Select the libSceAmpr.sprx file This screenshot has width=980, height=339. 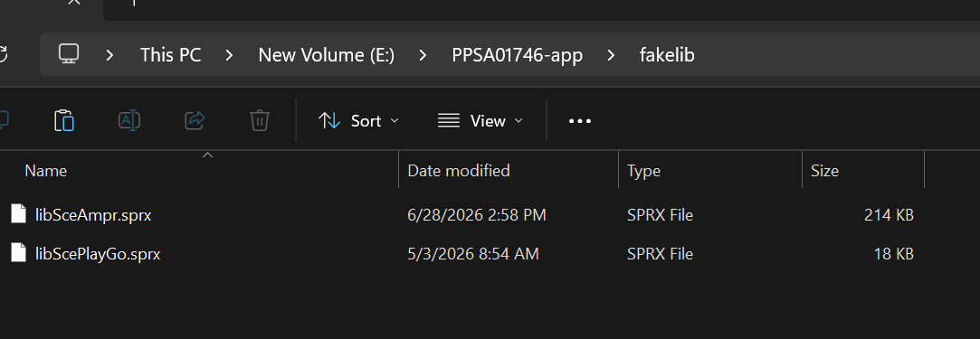coord(93,215)
